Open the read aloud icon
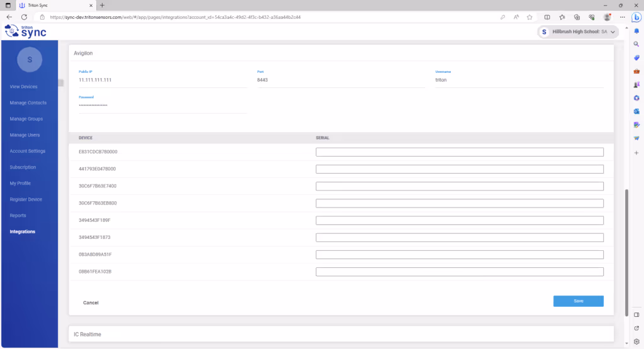Screen dimensions: 644x349 516,17
